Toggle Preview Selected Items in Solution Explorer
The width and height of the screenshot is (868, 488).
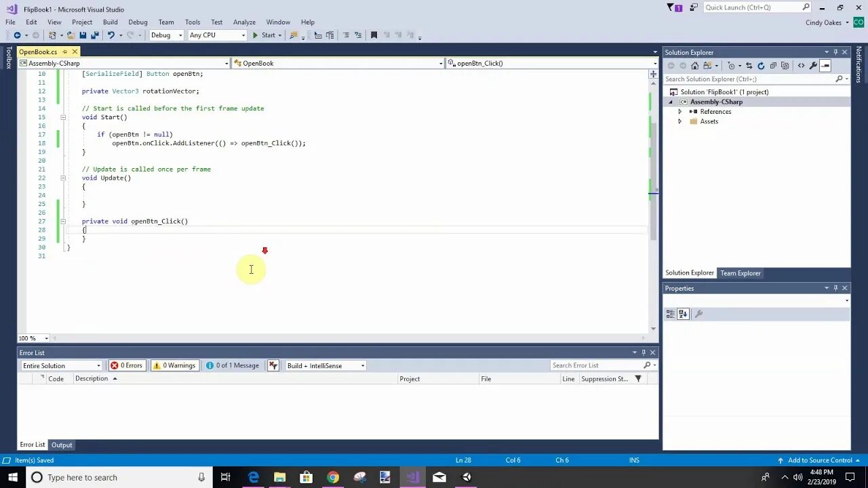pyautogui.click(x=825, y=66)
